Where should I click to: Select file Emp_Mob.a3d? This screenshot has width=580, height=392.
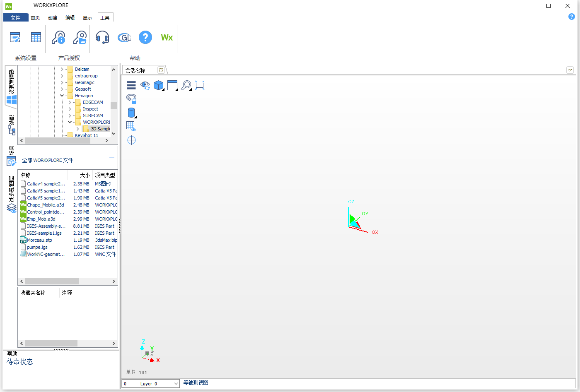41,219
